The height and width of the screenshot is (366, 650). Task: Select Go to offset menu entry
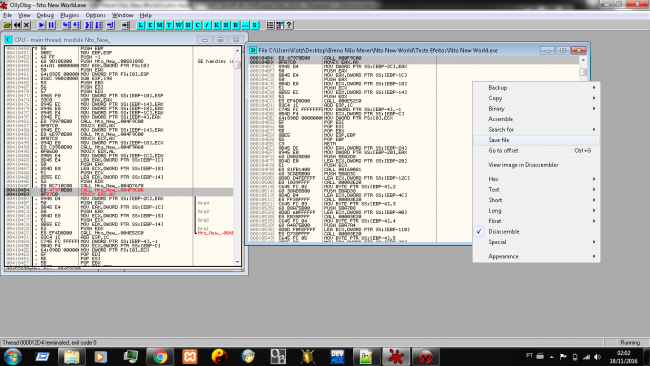536,150
